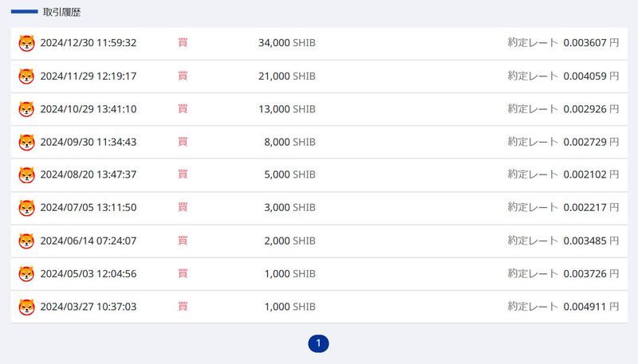Click the 取引履歴 section heading
Image resolution: width=638 pixels, height=364 pixels.
point(61,13)
